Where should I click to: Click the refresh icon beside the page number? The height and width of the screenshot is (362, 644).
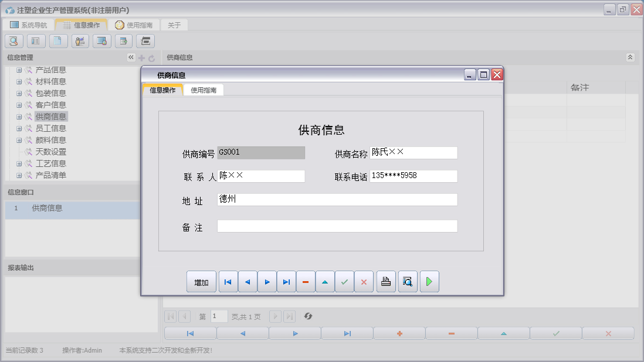(308, 316)
